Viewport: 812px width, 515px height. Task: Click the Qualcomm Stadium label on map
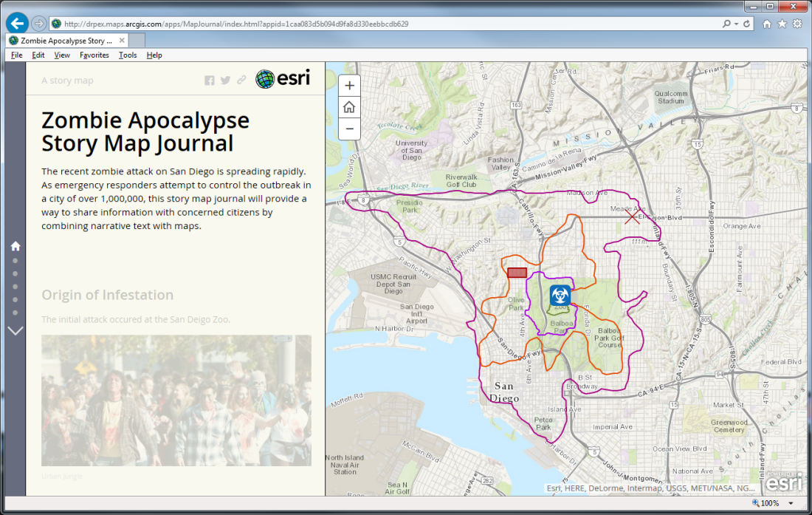670,98
